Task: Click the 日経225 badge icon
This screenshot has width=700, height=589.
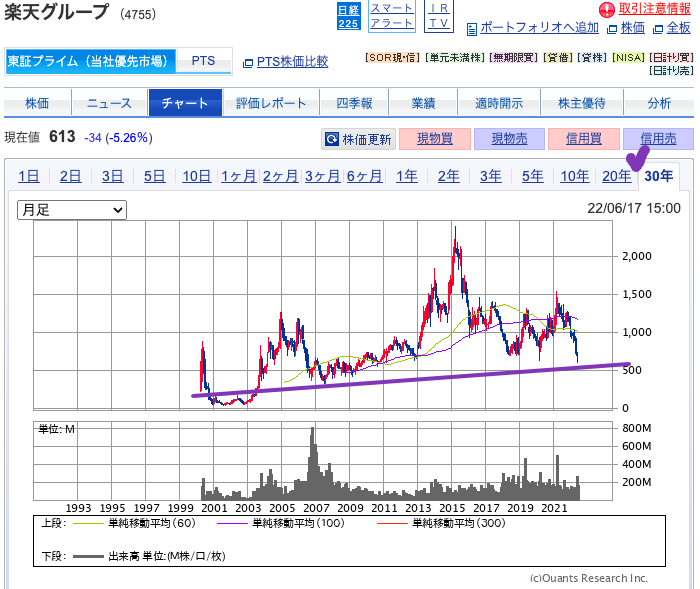Action: coord(348,17)
